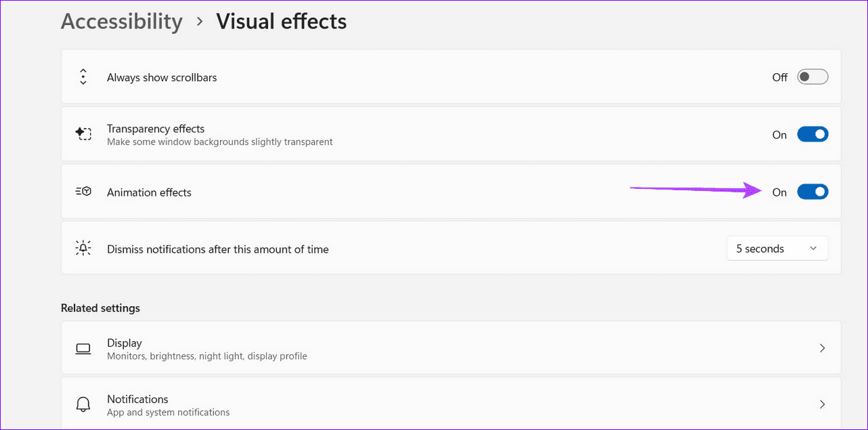Image resolution: width=868 pixels, height=430 pixels.
Task: Click the On label beside Transparency effects
Action: tap(779, 135)
